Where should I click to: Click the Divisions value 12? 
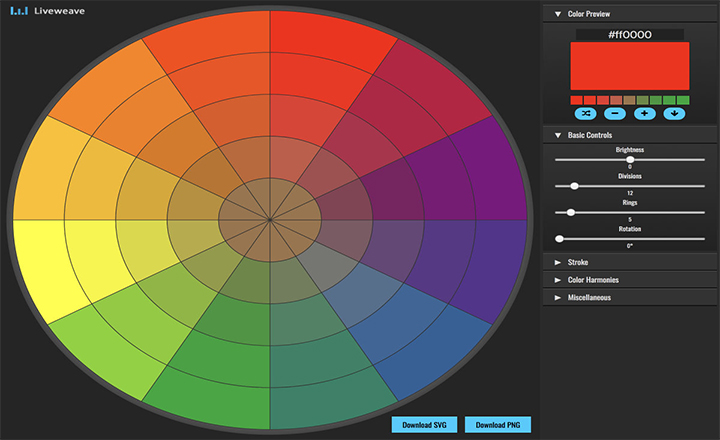coord(630,193)
